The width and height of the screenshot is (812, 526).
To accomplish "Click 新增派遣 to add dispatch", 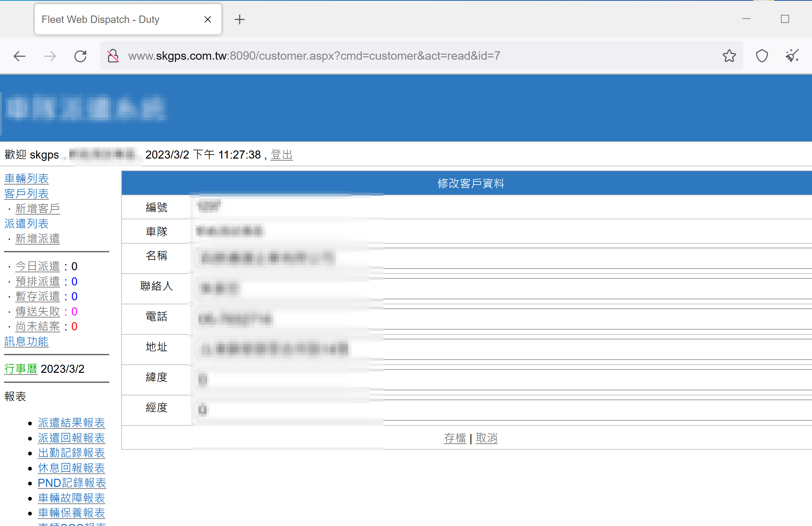I will (x=37, y=239).
